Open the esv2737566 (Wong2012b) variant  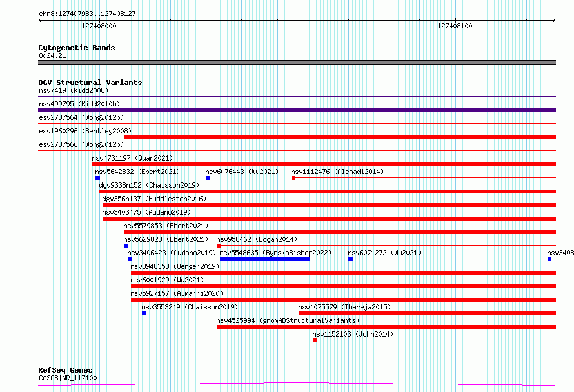pyautogui.click(x=81, y=144)
